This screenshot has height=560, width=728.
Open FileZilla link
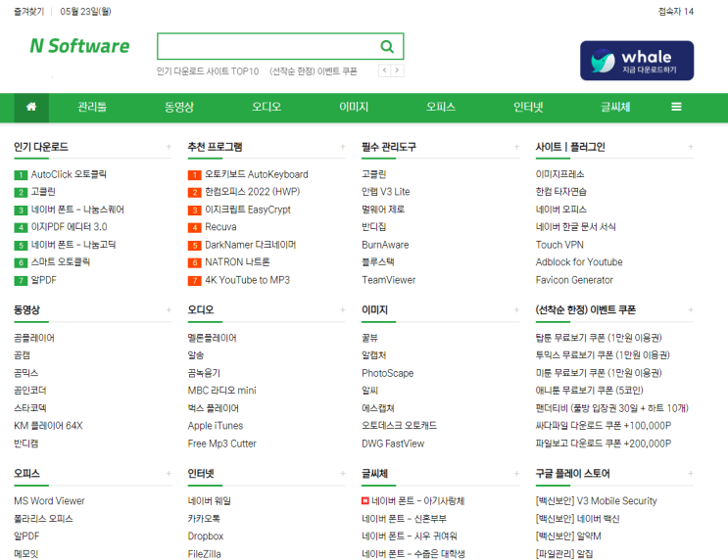pyautogui.click(x=204, y=554)
